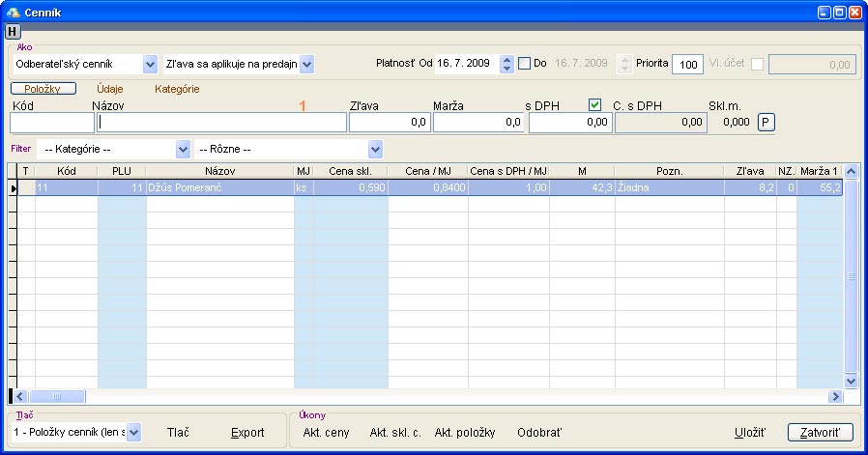Screen dimensions: 868x455
Task: Click the Platnosť Od date spinner arrows
Action: click(x=506, y=64)
